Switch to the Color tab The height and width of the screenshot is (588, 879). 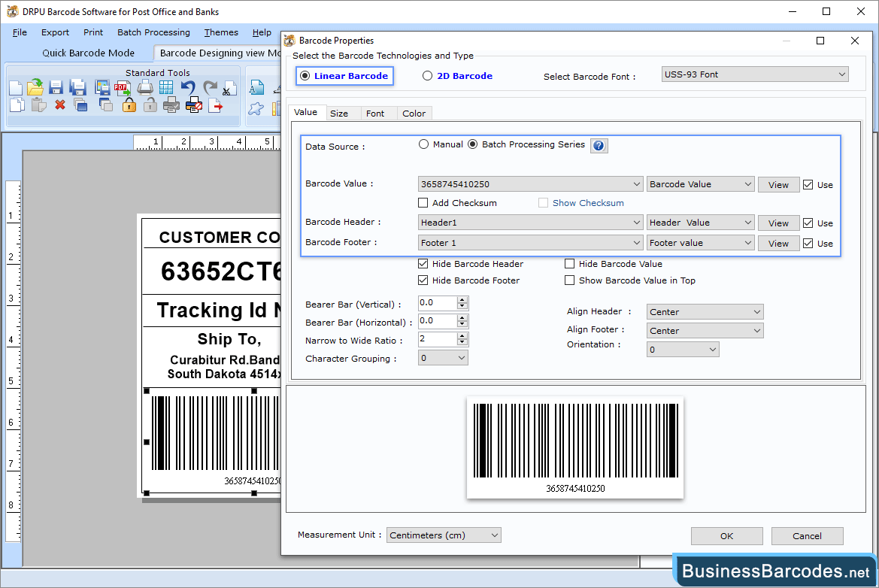[x=414, y=114]
